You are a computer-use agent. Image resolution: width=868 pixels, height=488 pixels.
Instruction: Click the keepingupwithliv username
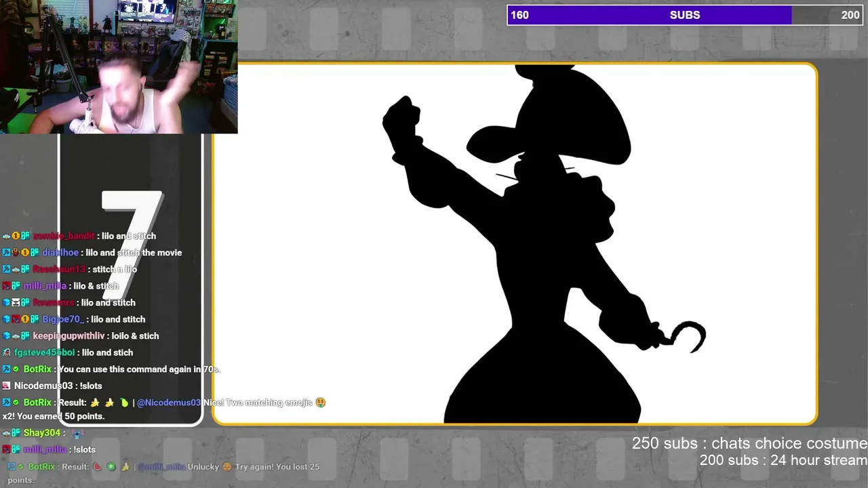68,336
